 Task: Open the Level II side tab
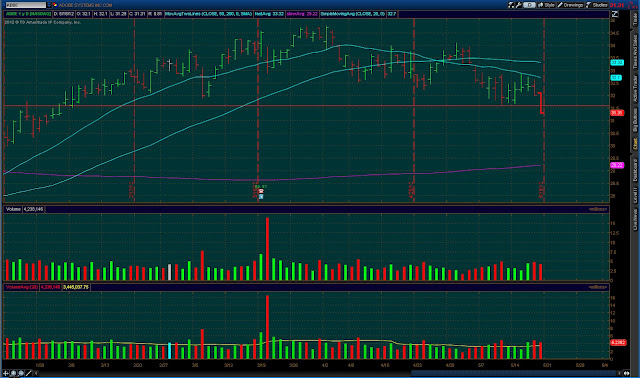pyautogui.click(x=635, y=195)
